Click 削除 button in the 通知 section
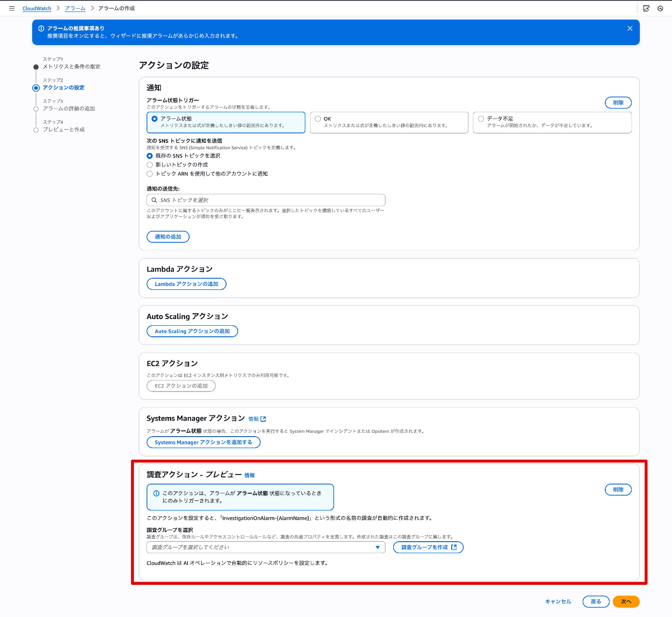The image size is (672, 617). pos(618,103)
